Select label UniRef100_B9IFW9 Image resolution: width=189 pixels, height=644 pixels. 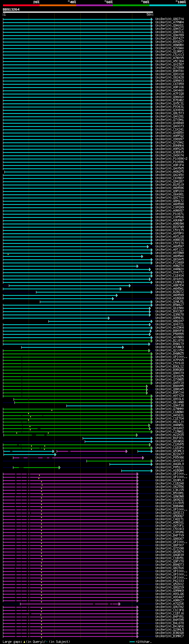[170, 227]
